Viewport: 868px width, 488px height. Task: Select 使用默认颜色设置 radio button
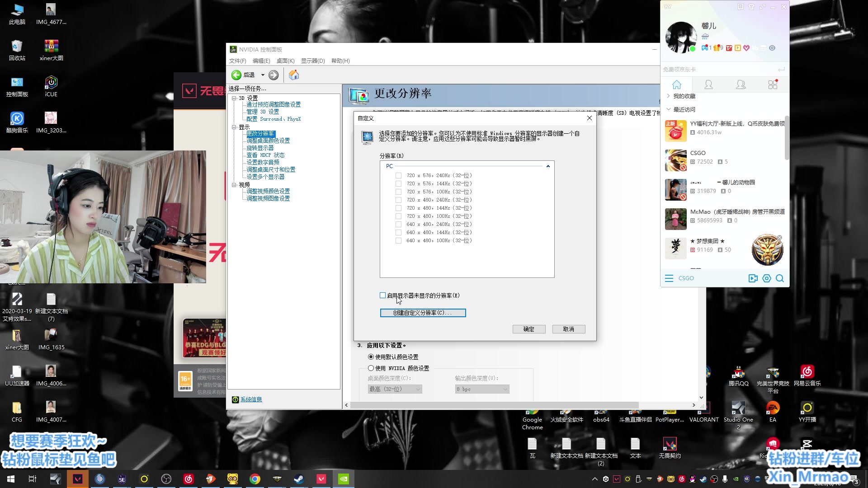(371, 357)
